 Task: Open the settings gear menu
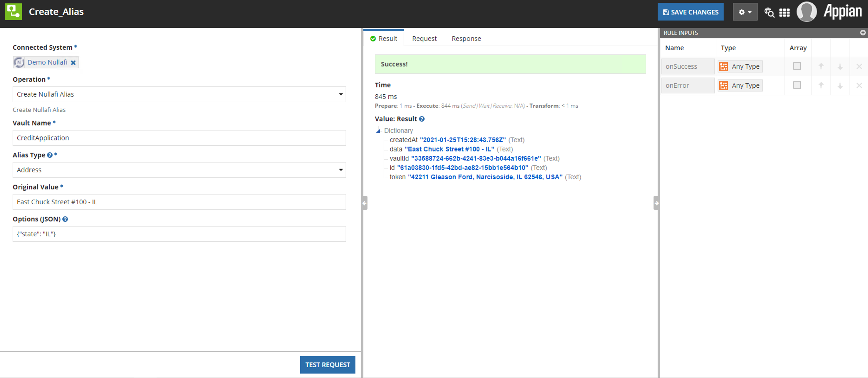745,12
